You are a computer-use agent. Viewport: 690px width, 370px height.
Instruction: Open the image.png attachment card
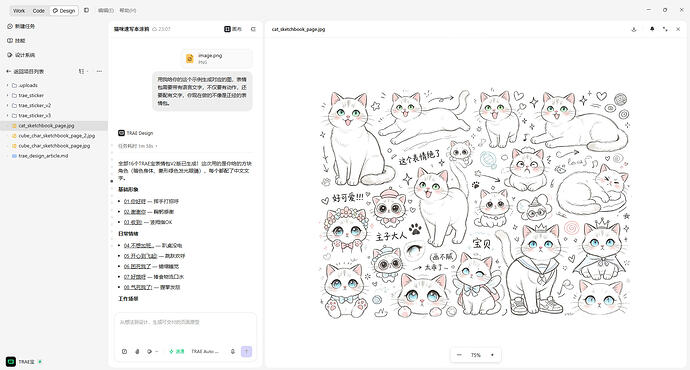point(217,59)
